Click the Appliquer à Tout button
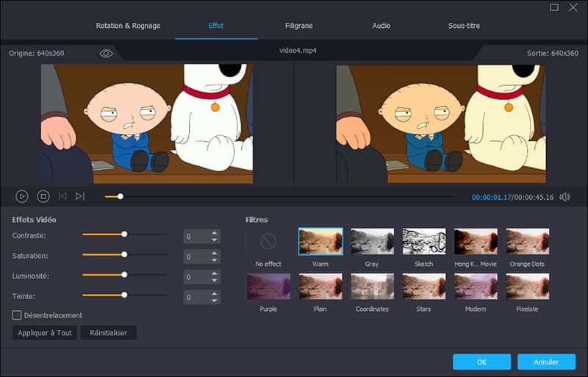Screen dimensions: 588x377 [x=44, y=333]
